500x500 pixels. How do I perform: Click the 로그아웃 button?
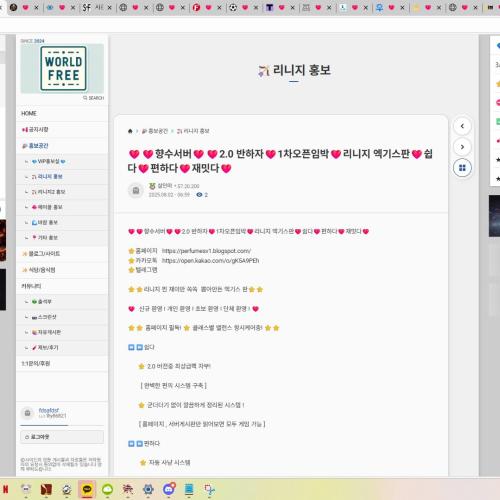(x=62, y=437)
